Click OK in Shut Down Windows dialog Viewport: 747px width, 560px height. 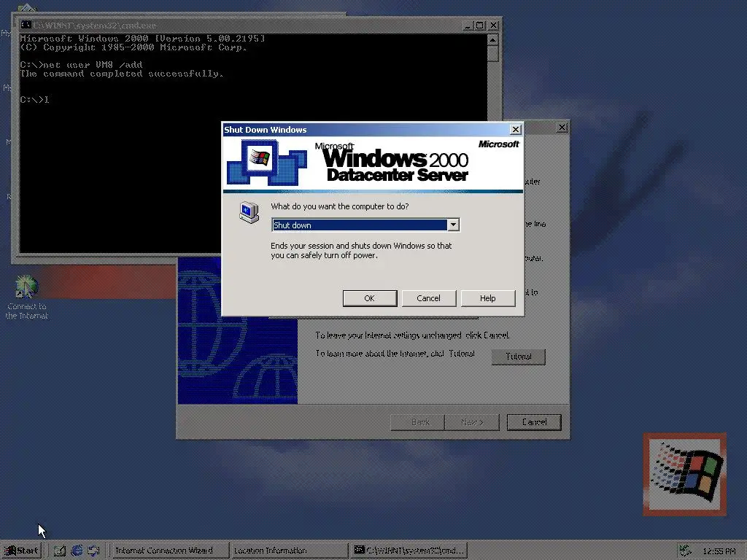coord(370,298)
